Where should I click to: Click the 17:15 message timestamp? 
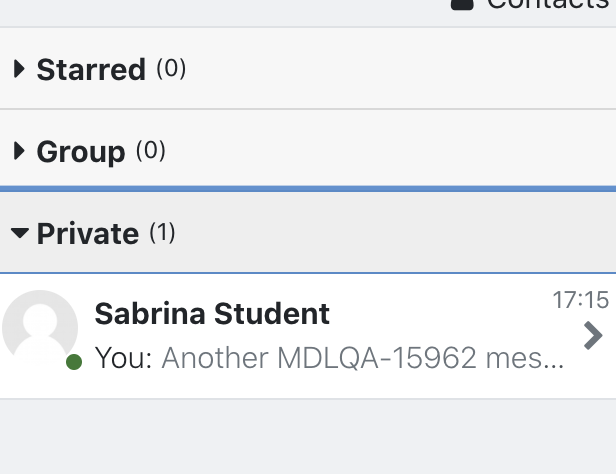click(581, 300)
